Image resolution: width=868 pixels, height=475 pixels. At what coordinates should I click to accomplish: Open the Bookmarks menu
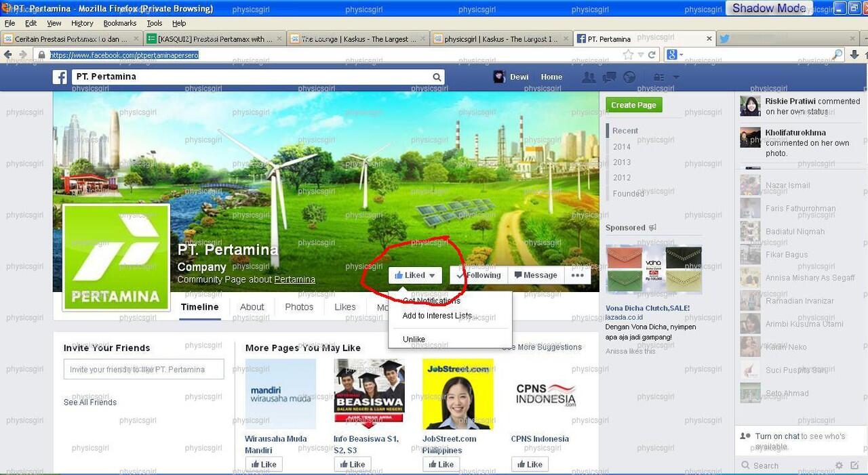pos(120,23)
